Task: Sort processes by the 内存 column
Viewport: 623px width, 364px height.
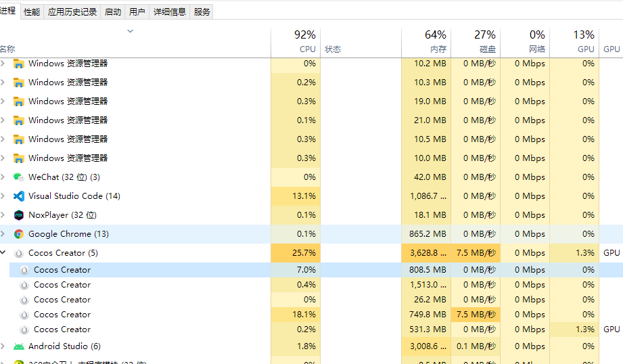Action: pyautogui.click(x=426, y=43)
